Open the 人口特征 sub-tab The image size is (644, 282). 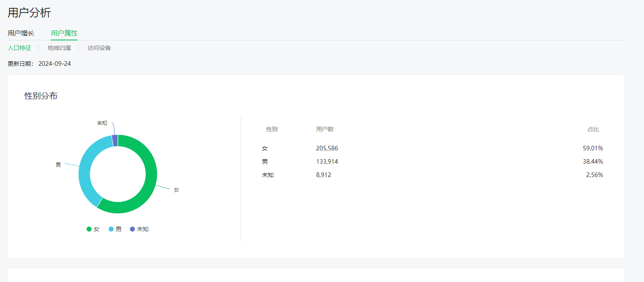[x=19, y=48]
